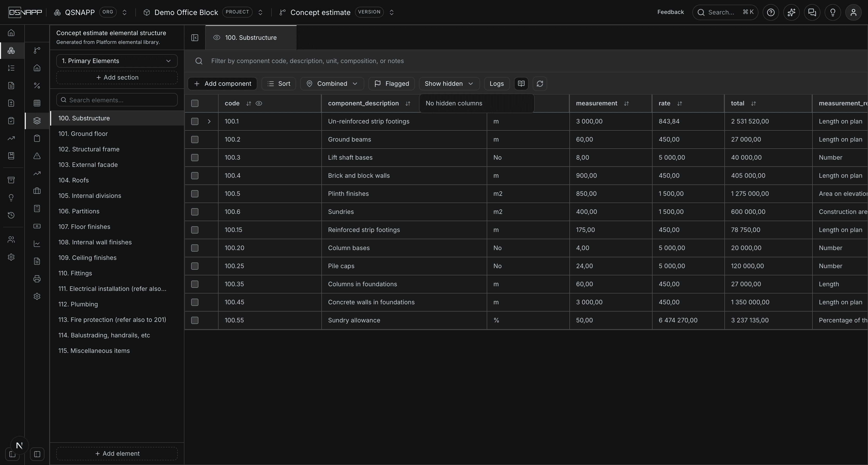Screen dimensions: 868x465
Task: Check the row 100.5 Plinth finishes checkbox
Action: point(195,194)
